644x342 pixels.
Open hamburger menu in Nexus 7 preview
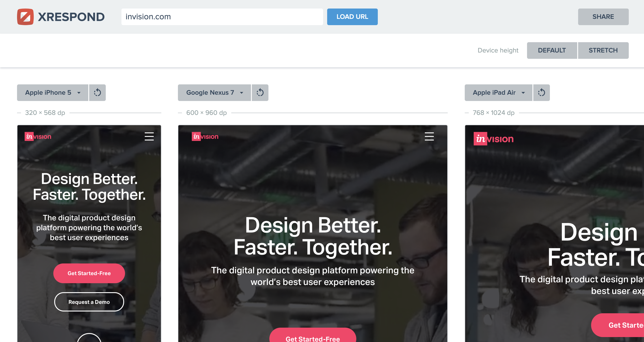tap(429, 136)
